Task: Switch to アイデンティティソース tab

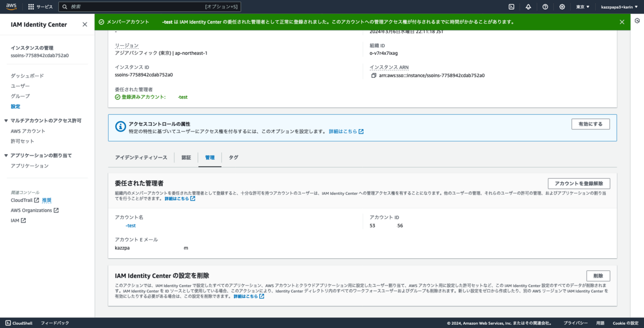Action: (x=141, y=157)
